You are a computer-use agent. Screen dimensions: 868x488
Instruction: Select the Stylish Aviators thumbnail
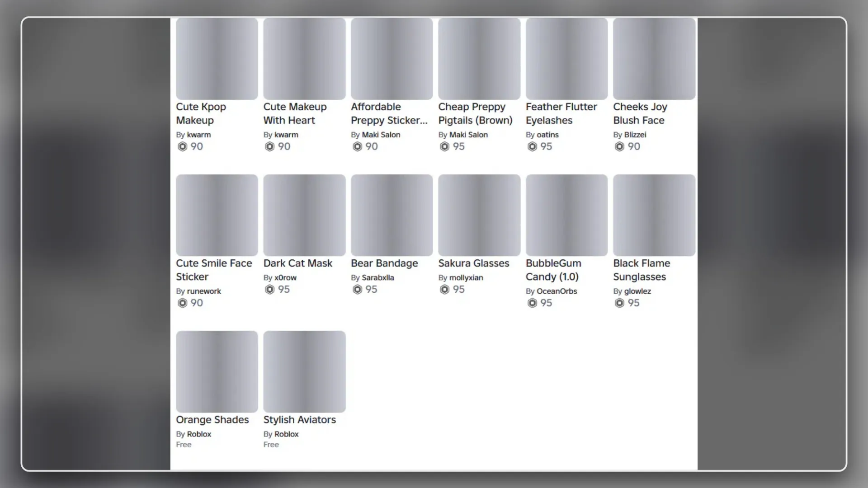[304, 371]
